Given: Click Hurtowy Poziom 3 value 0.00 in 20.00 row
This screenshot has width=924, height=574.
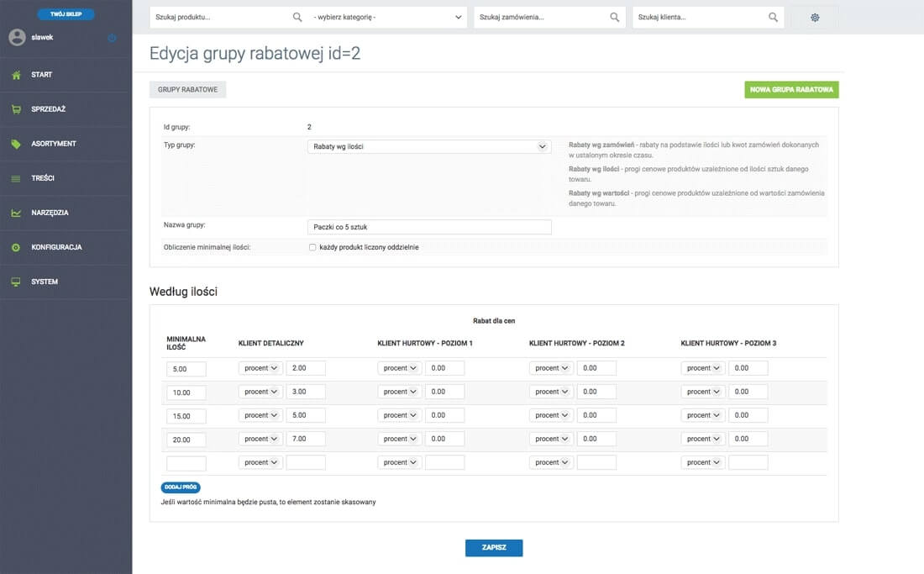Looking at the screenshot, I should (x=748, y=439).
